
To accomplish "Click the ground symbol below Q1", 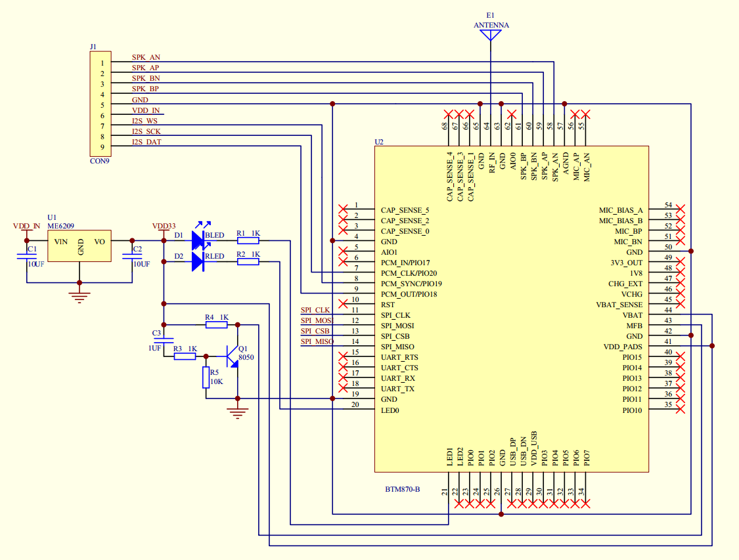I will (238, 414).
